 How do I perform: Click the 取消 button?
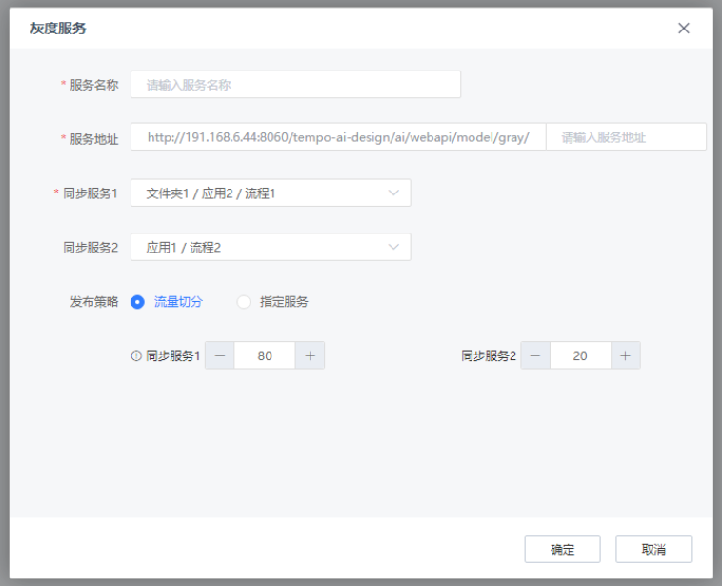[x=653, y=550]
